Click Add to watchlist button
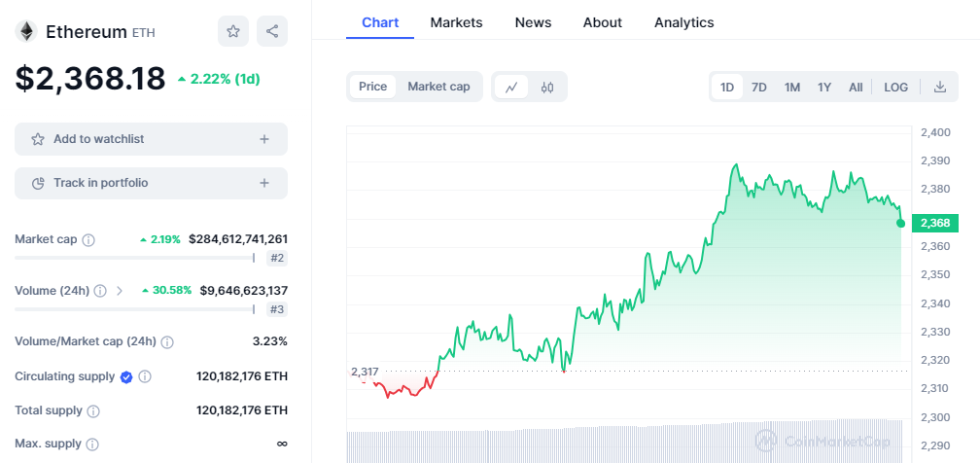The image size is (980, 463). coord(152,139)
